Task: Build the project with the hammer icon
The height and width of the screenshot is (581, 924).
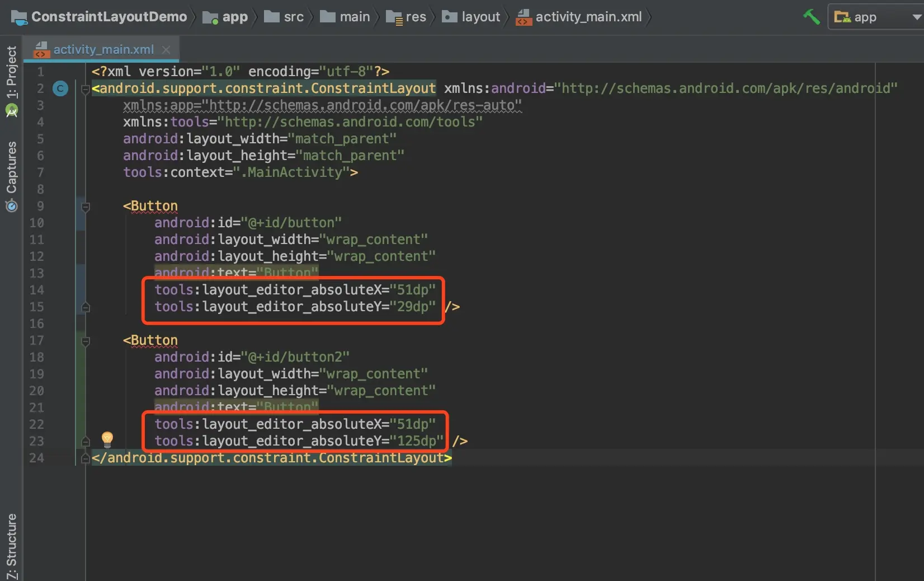Action: [812, 17]
